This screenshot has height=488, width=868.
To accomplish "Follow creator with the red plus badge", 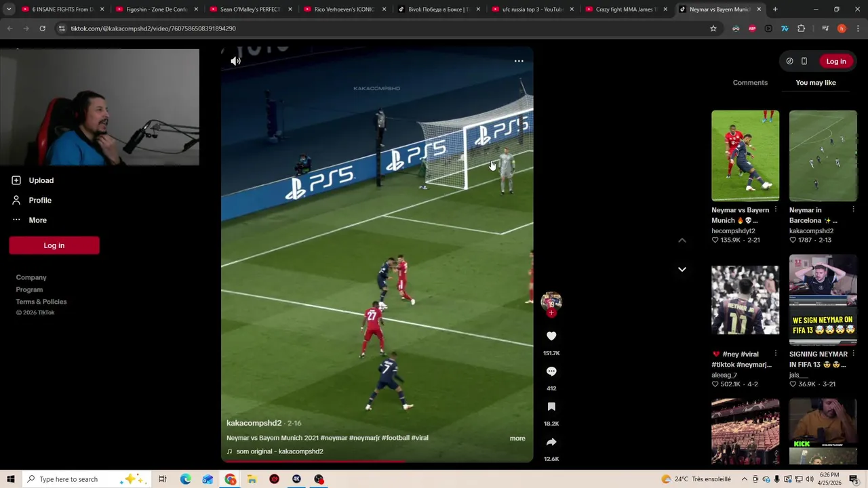I will point(551,313).
